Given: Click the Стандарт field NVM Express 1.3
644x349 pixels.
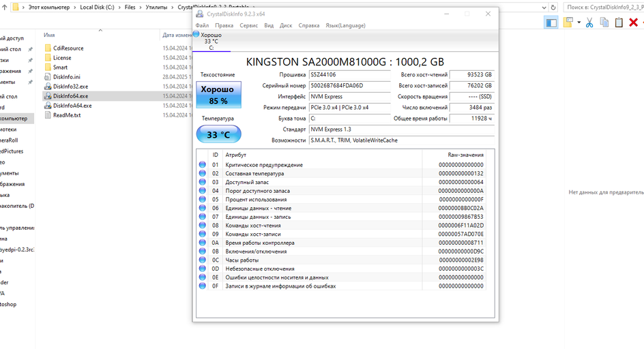Looking at the screenshot, I should pos(402,130).
